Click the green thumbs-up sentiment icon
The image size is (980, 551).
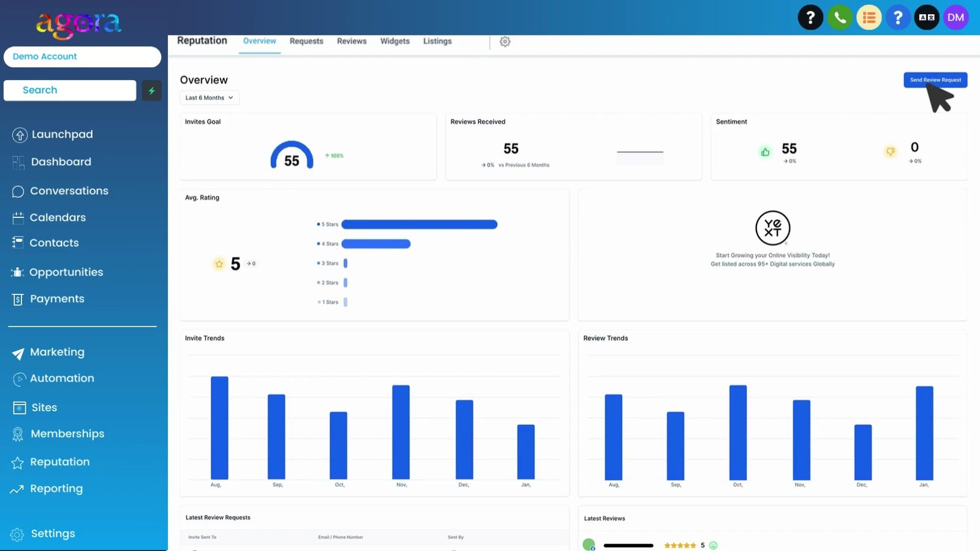pyautogui.click(x=765, y=152)
